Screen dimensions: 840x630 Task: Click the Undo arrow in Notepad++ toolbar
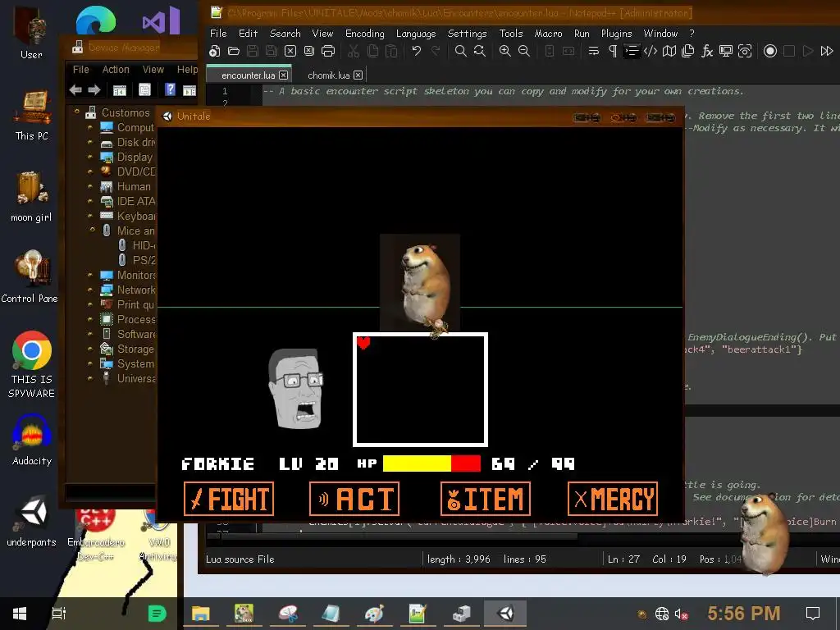(x=416, y=51)
